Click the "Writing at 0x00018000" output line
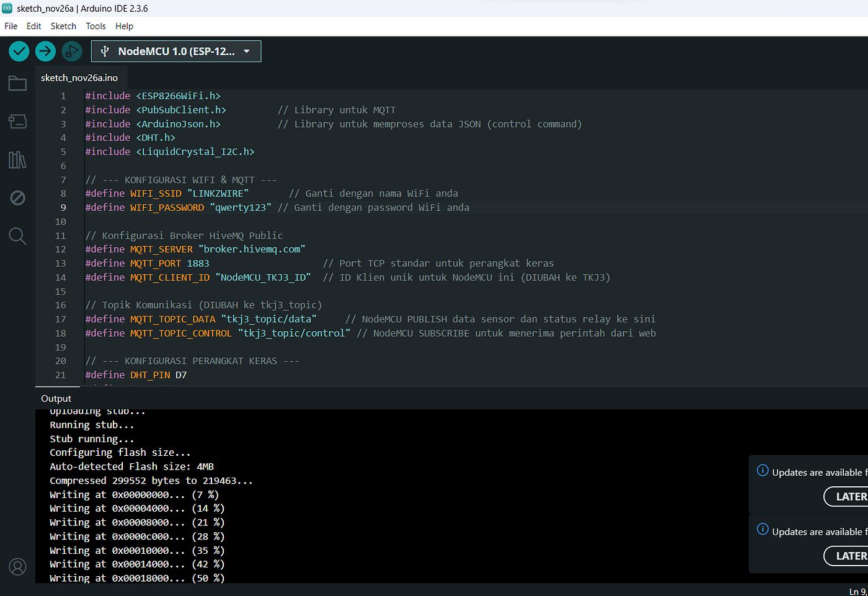Image resolution: width=868 pixels, height=596 pixels. [137, 578]
